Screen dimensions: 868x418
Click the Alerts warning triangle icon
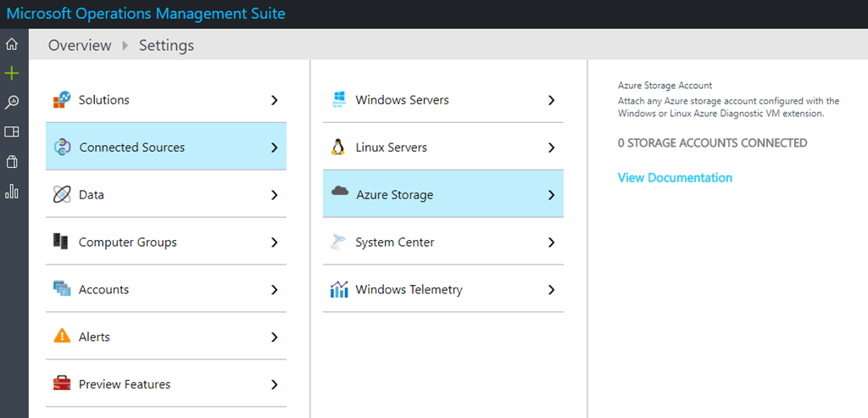(x=62, y=337)
